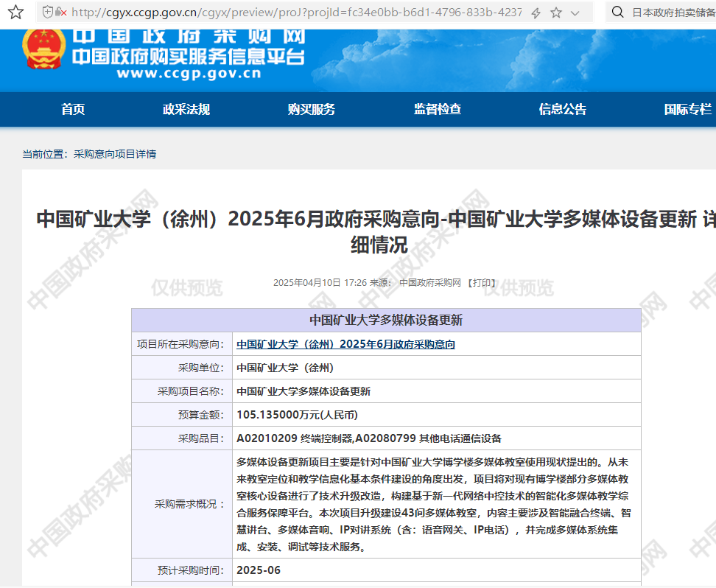Choose 国际专栏 in the navigation bar

tap(688, 109)
